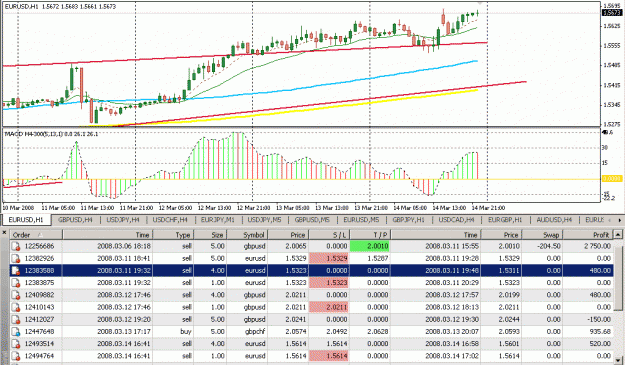Click the order icon beside 12256686
This screenshot has width=625, height=365.
click(16, 247)
